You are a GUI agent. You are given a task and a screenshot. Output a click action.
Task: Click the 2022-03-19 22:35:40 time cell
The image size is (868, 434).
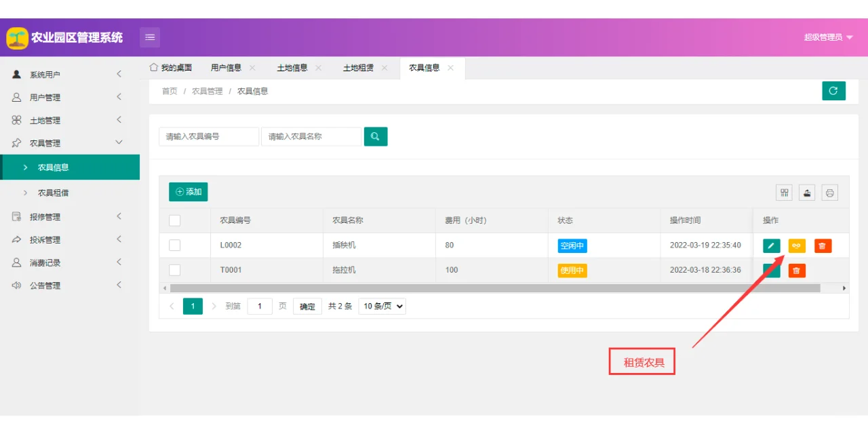[x=705, y=245]
